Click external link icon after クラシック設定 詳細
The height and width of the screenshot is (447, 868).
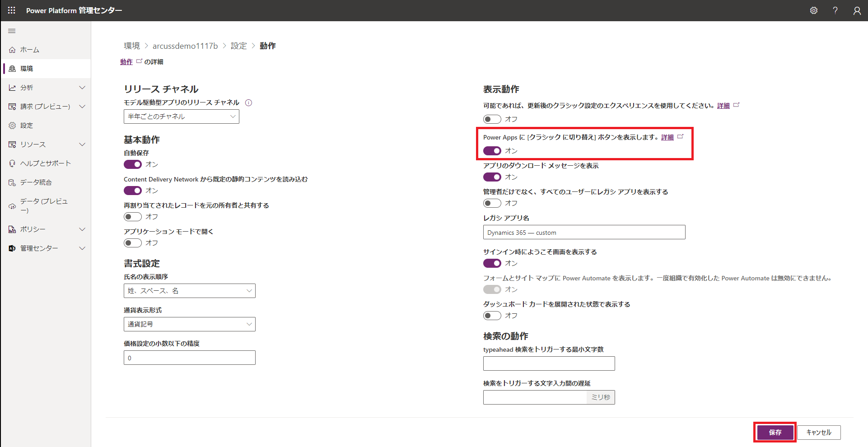click(x=736, y=105)
